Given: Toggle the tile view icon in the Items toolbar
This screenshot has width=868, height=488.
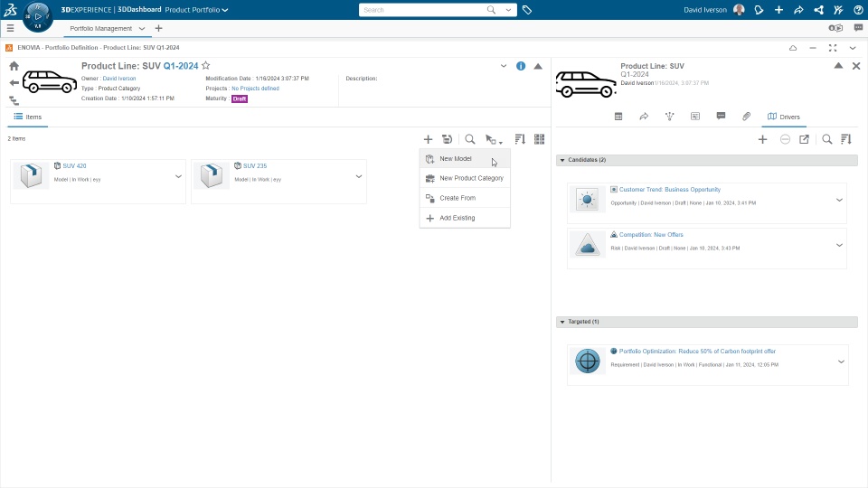Looking at the screenshot, I should pos(539,139).
